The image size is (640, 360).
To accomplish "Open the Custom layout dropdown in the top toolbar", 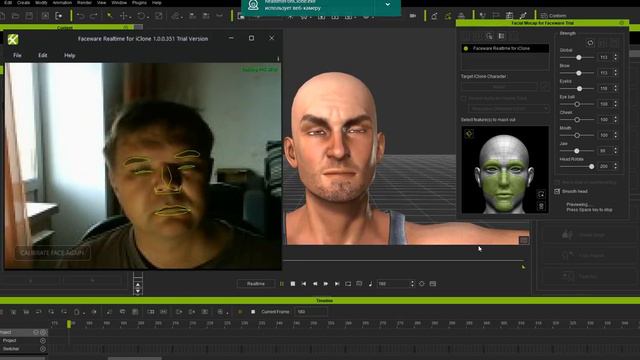I will click(x=553, y=16).
